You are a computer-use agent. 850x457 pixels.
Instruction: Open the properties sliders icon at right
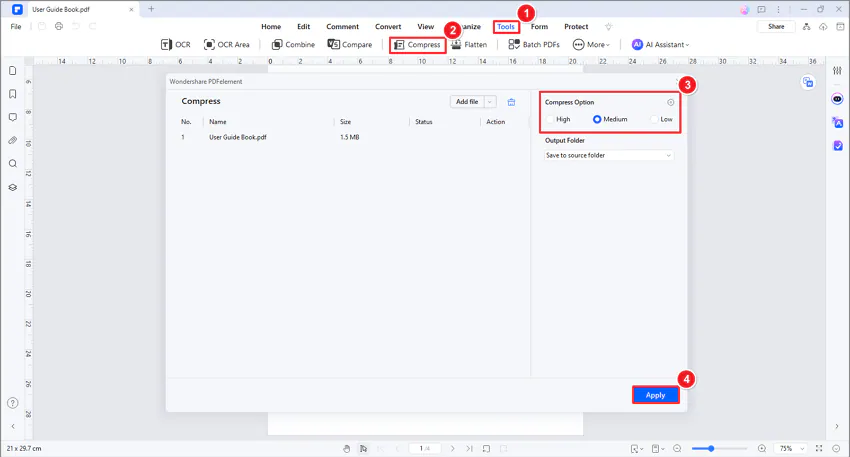click(x=838, y=71)
